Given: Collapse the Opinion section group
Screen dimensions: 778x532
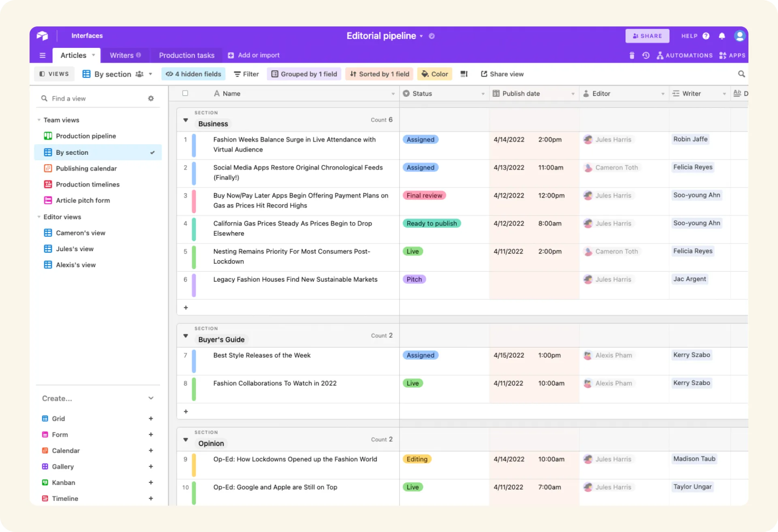Looking at the screenshot, I should click(186, 440).
